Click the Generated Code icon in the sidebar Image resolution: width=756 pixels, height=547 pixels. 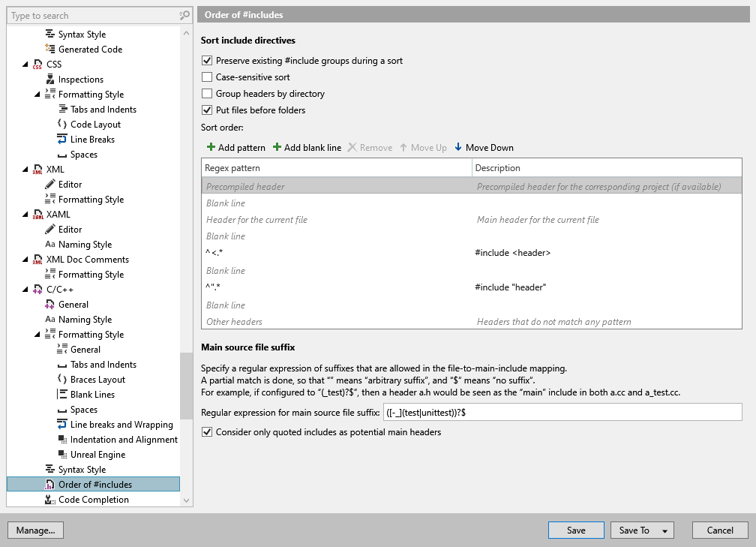click(48, 49)
